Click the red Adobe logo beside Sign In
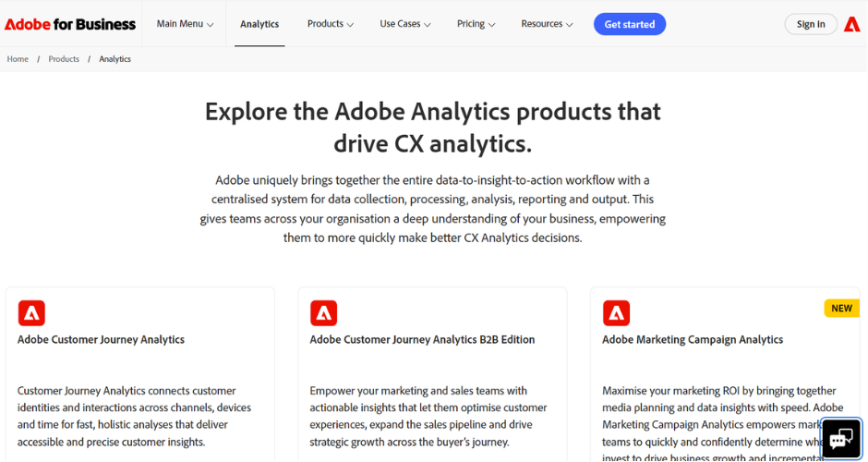 852,24
